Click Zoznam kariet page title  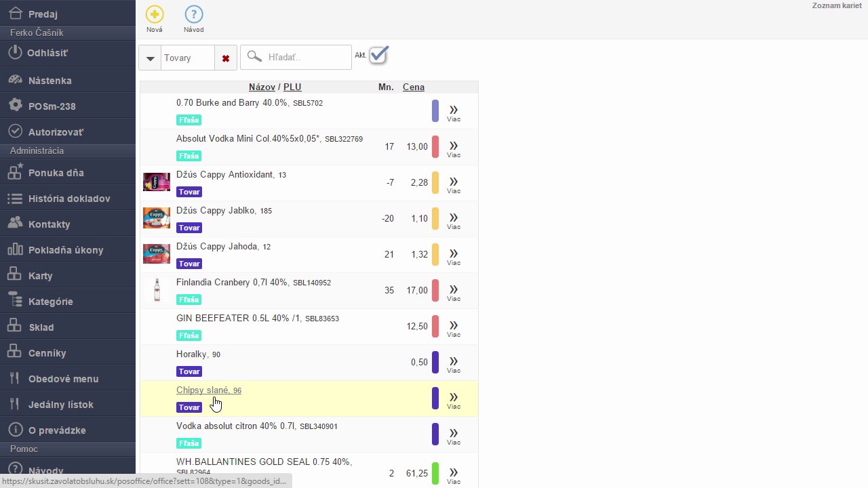coord(837,5)
